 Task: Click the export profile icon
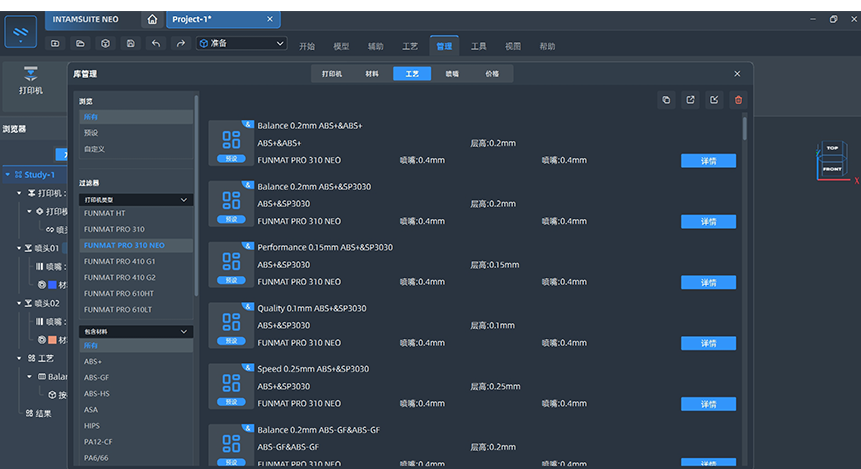[x=690, y=100]
